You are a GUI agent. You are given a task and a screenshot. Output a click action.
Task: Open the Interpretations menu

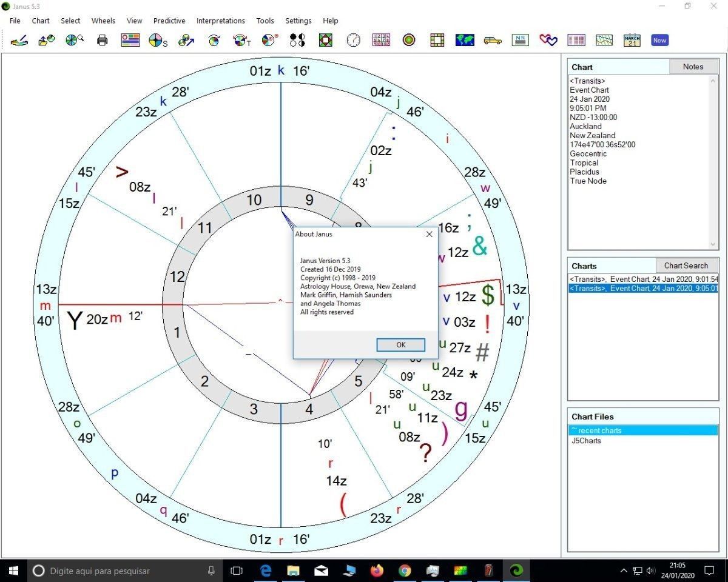pos(221,21)
